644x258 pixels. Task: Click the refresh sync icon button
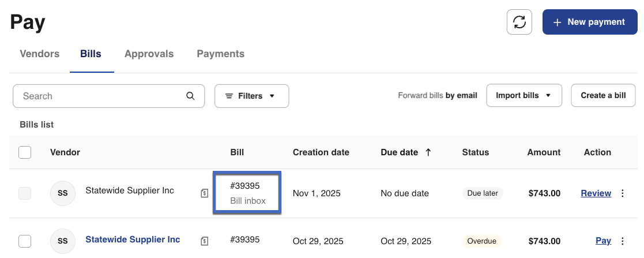coord(519,22)
